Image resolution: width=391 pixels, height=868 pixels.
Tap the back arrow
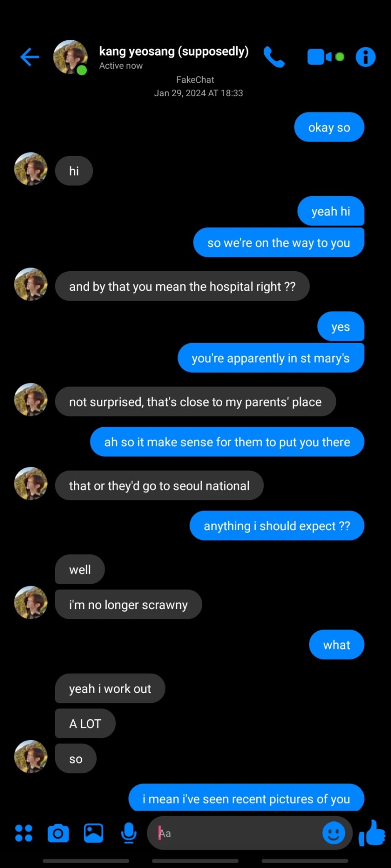point(30,57)
